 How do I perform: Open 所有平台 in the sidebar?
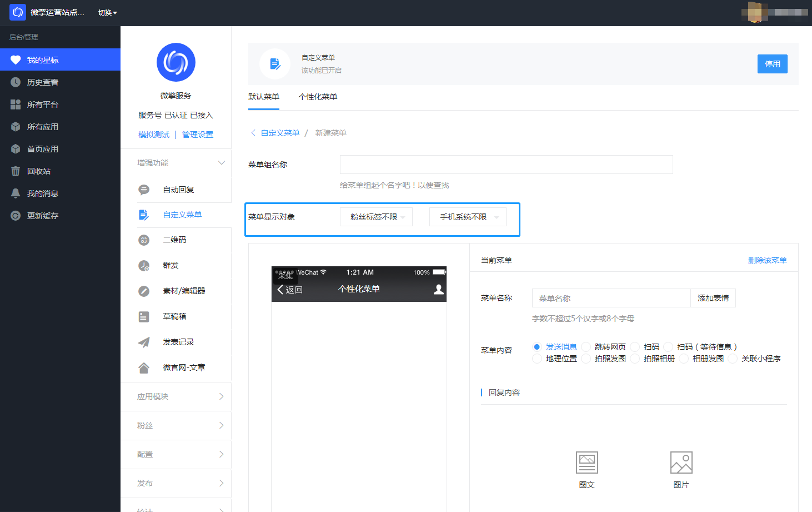click(x=60, y=104)
